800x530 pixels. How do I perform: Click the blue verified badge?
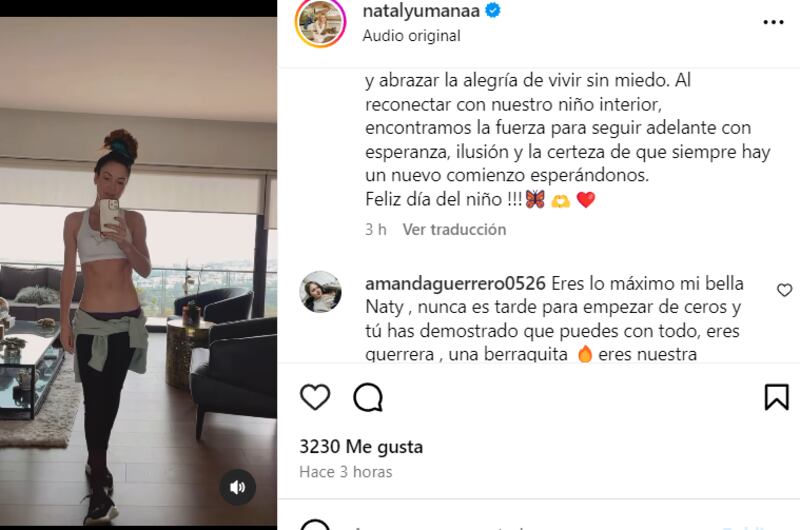493,10
